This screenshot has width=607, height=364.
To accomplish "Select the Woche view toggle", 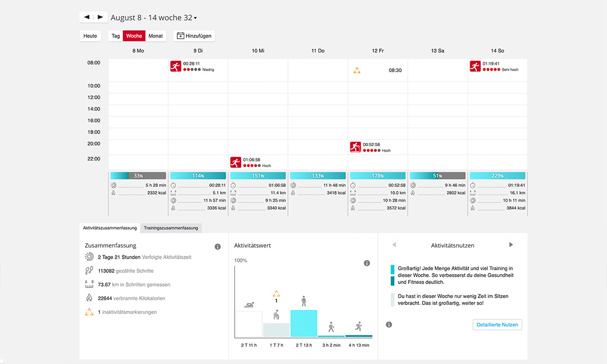I will 134,36.
